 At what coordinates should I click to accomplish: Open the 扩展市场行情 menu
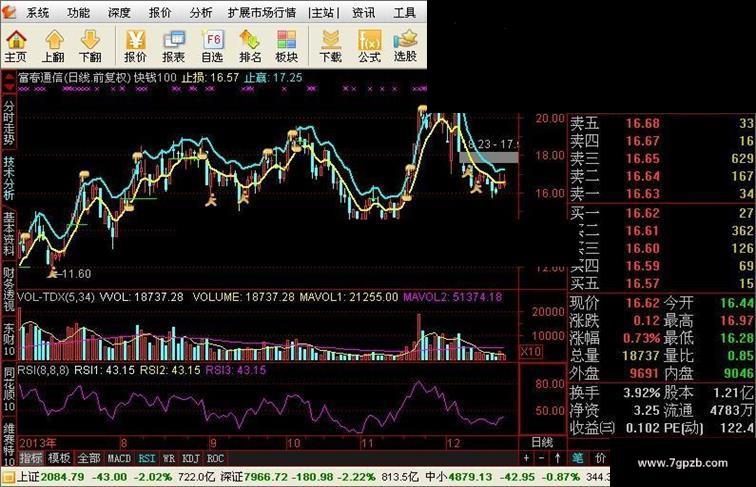tap(262, 13)
